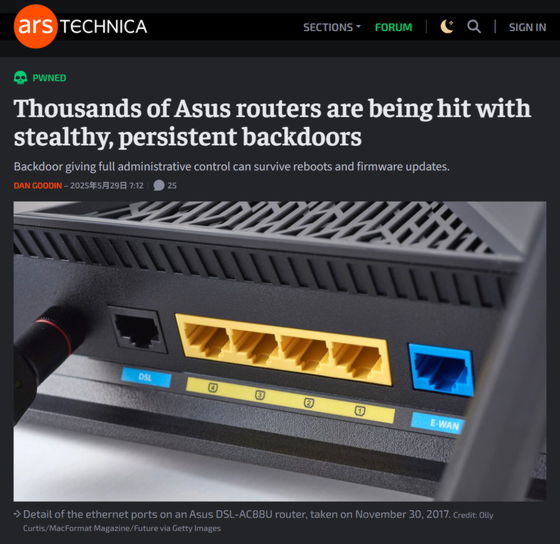The image size is (560, 544).
Task: Click the green skull Pwned icon
Action: pos(20,78)
